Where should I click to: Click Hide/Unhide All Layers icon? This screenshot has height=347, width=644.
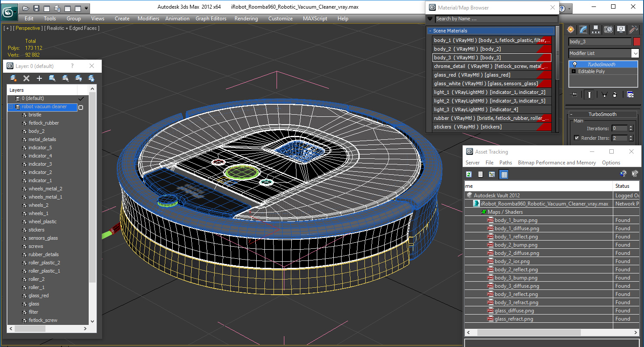point(78,78)
